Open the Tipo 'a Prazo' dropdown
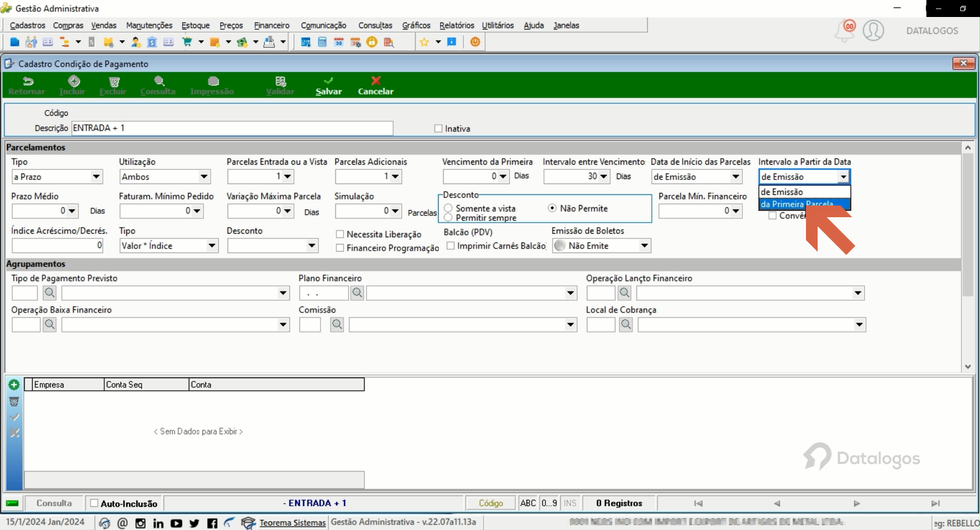Image resolution: width=980 pixels, height=530 pixels. click(x=96, y=176)
